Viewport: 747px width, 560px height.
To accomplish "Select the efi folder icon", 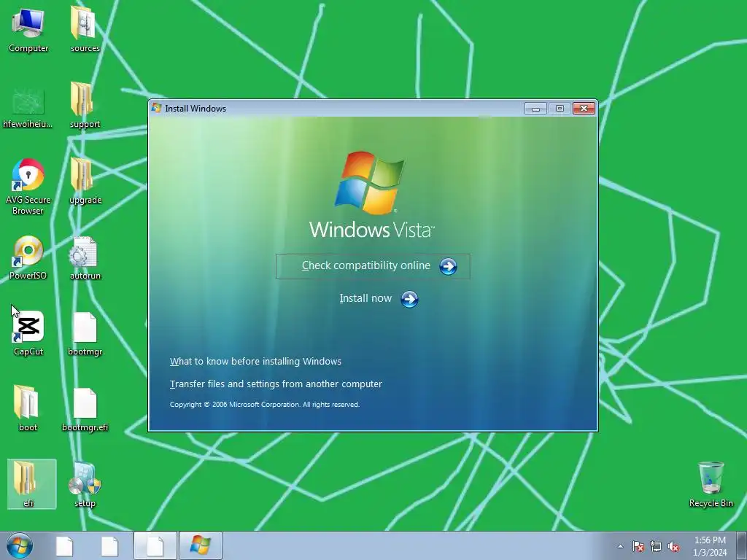I will pos(31,484).
